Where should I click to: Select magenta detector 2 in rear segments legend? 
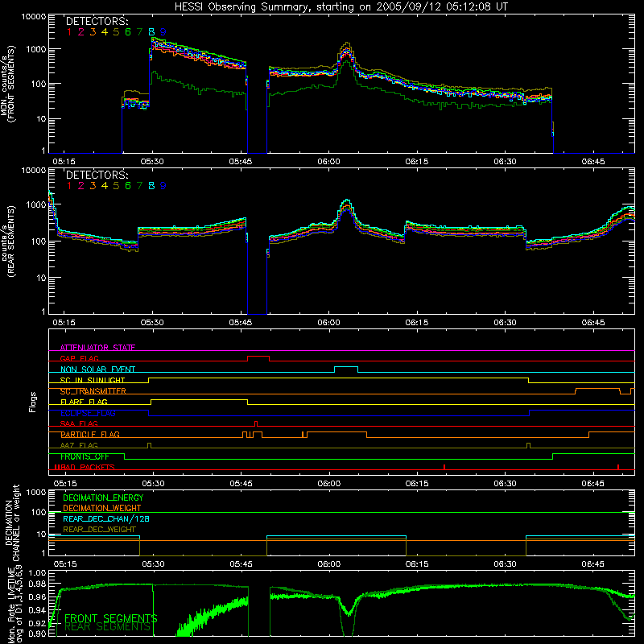81,186
